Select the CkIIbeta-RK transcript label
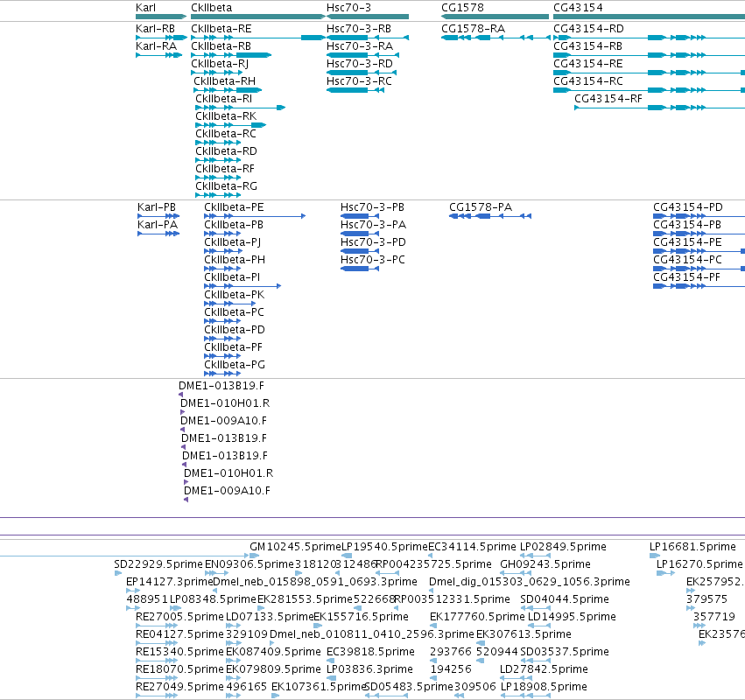The width and height of the screenshot is (745, 700). [x=226, y=116]
